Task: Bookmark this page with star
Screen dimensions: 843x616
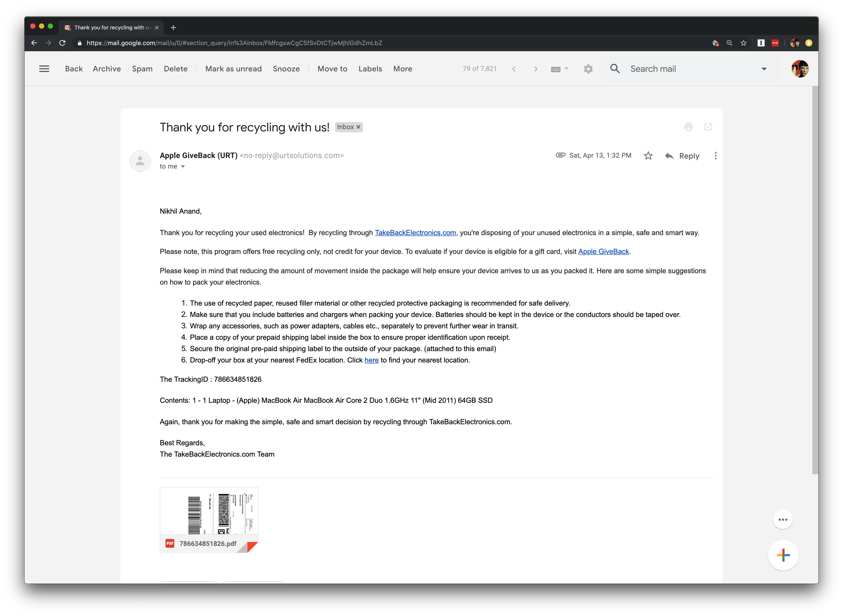Action: [x=743, y=43]
